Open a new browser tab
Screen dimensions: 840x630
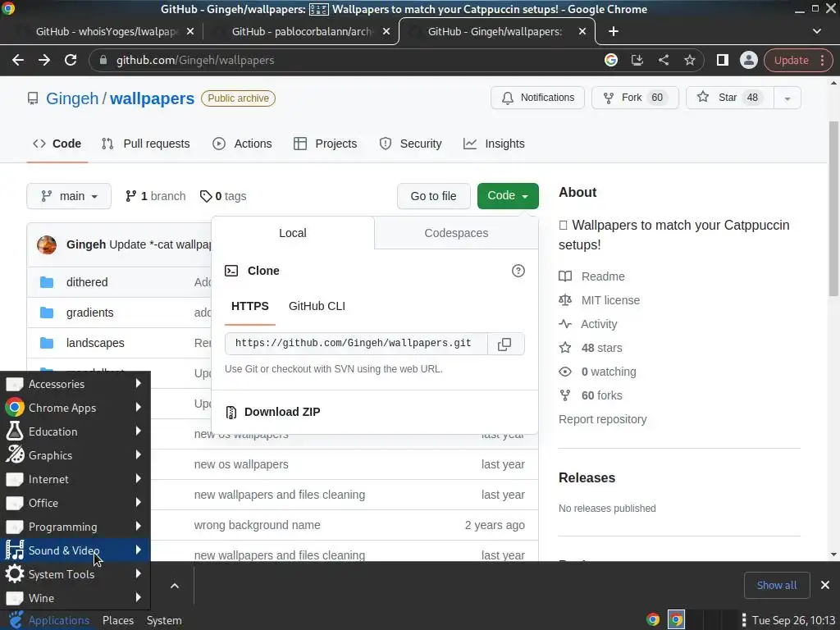pos(614,32)
